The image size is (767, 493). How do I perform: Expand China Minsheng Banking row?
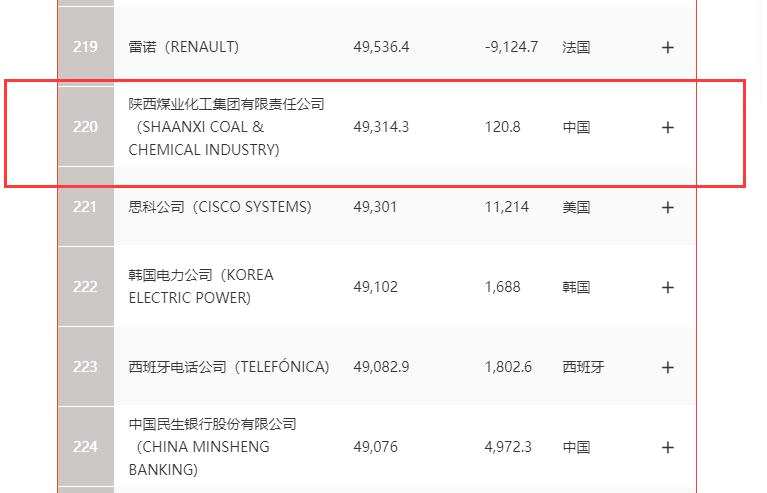pos(668,447)
